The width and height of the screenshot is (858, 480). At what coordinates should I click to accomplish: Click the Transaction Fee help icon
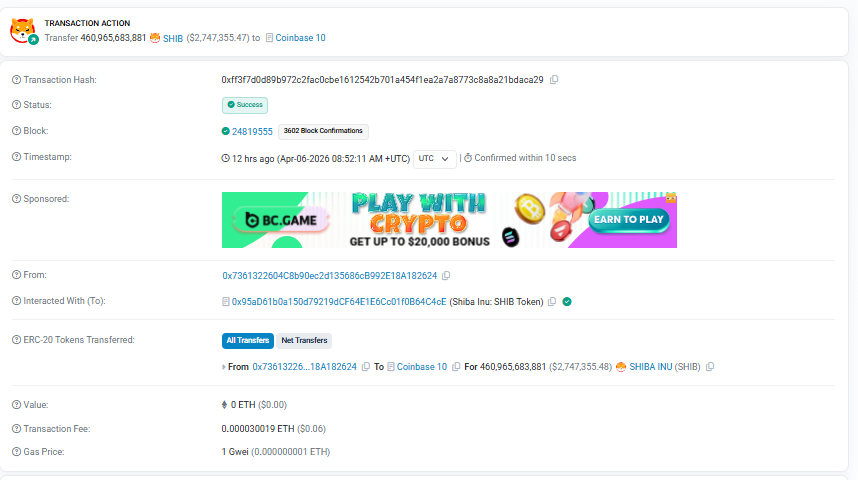click(16, 429)
